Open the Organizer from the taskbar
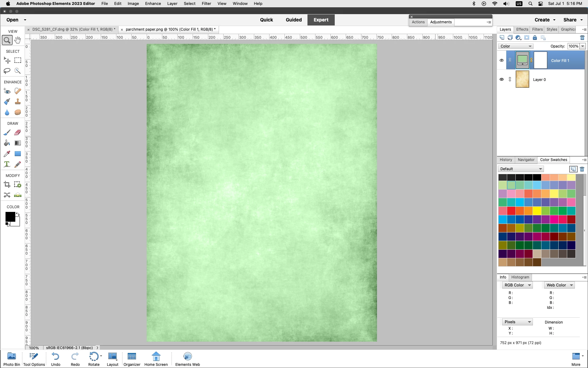The width and height of the screenshot is (588, 368). click(x=132, y=359)
